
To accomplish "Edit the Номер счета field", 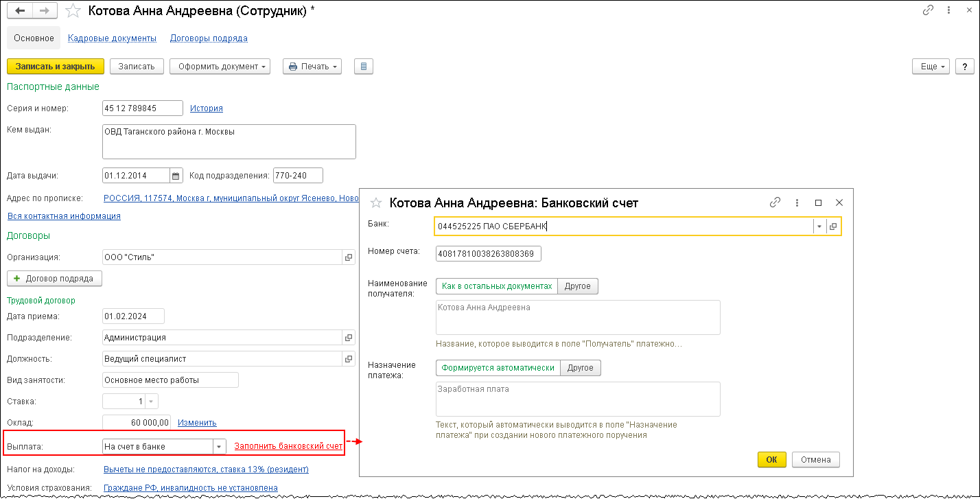I will (x=489, y=254).
